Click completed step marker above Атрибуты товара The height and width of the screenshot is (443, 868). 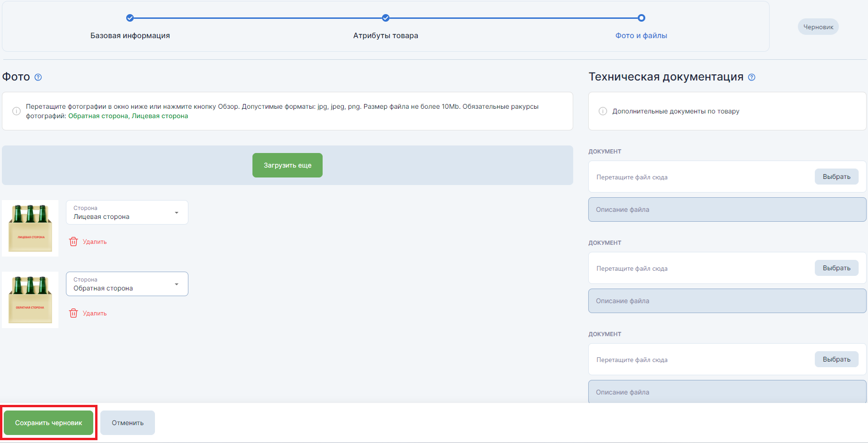pos(386,18)
